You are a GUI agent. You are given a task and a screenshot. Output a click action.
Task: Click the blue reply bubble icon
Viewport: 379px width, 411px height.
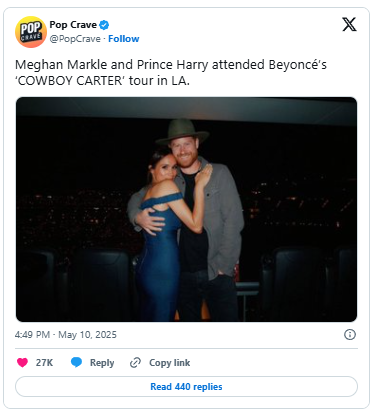(x=76, y=362)
